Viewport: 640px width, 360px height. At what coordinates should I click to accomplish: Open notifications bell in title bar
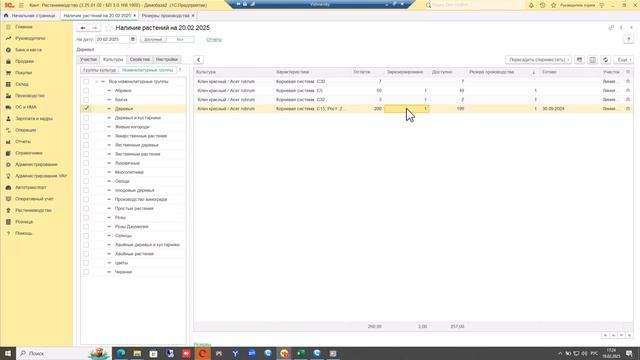[531, 5]
